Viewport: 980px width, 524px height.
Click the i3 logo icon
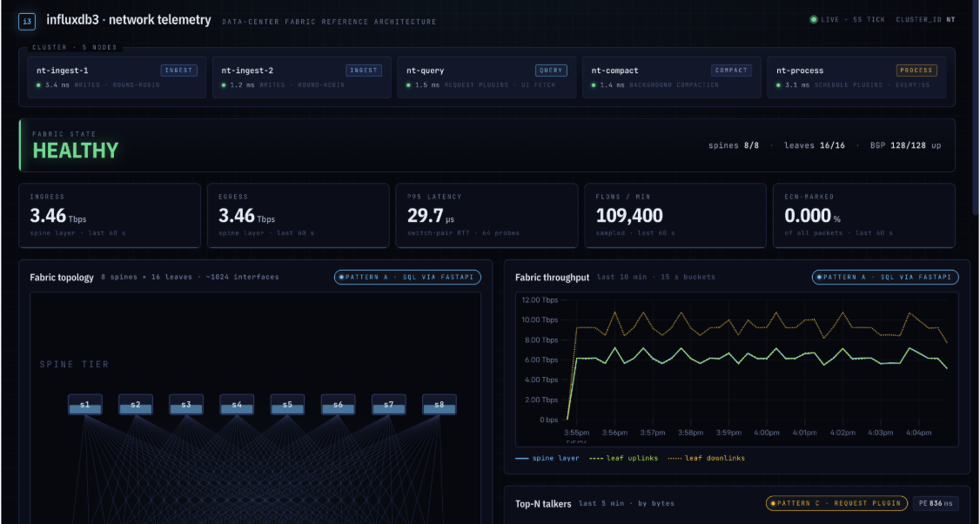click(x=27, y=21)
